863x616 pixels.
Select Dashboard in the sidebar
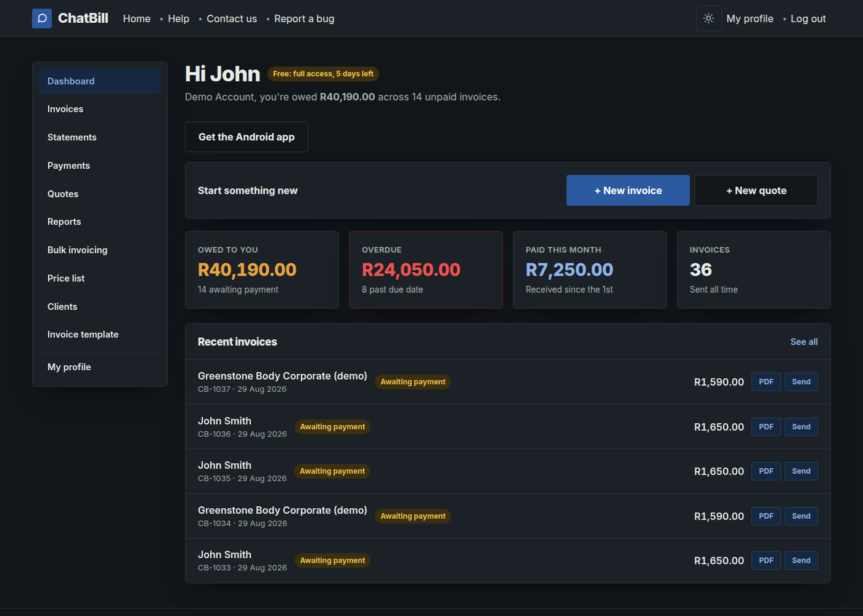pyautogui.click(x=100, y=81)
